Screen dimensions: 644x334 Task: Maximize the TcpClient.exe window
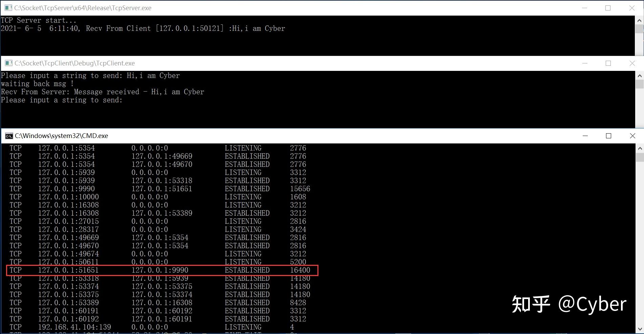[608, 63]
